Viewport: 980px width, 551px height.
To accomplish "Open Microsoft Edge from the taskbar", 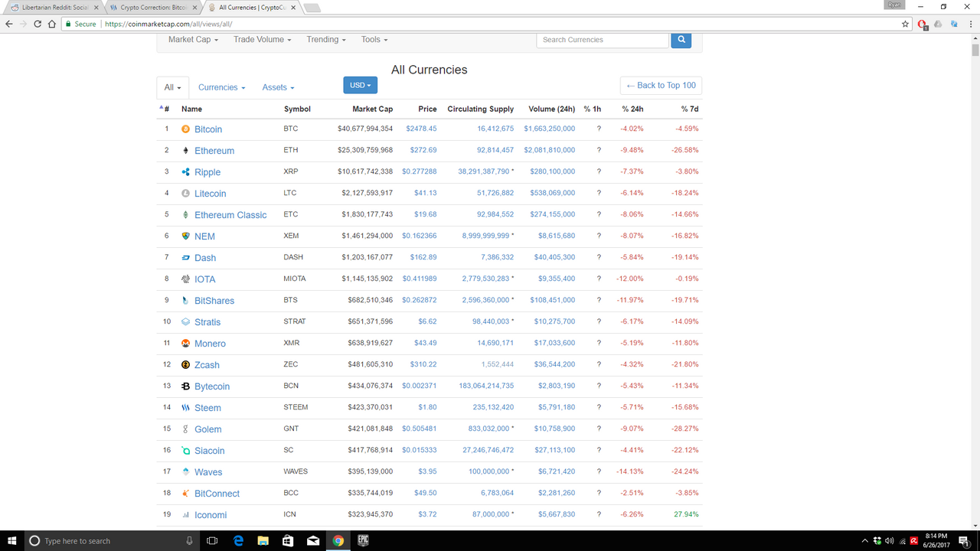I will coord(238,540).
